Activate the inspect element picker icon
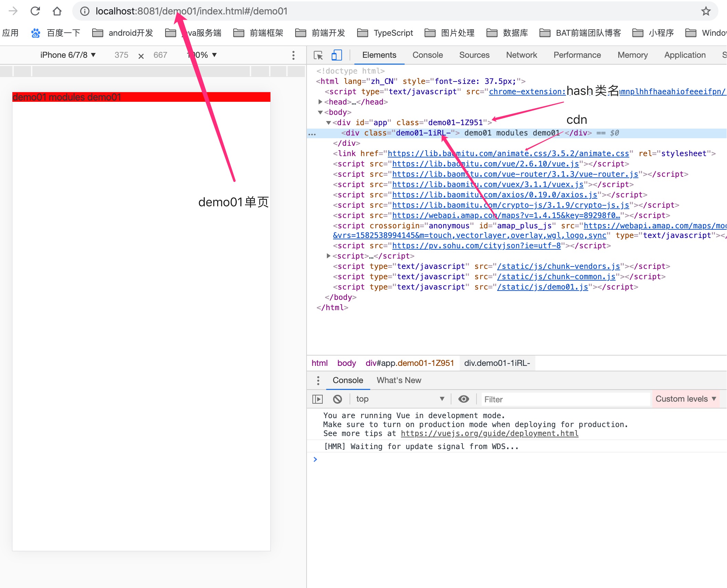The height and width of the screenshot is (588, 727). [318, 55]
